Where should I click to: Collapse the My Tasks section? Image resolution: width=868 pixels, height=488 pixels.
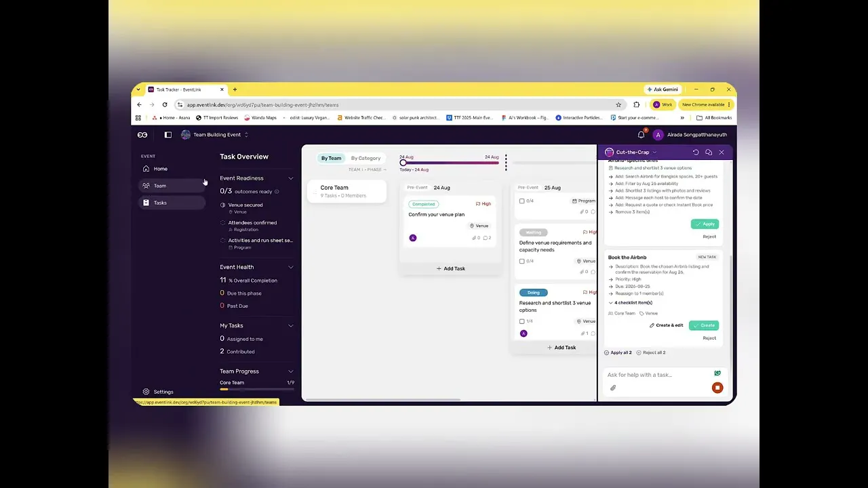pos(291,325)
